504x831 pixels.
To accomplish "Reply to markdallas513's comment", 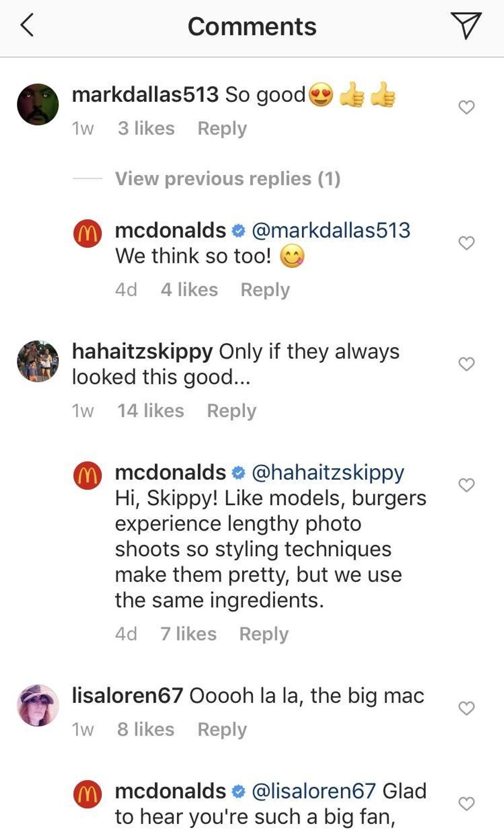I will coord(222,128).
